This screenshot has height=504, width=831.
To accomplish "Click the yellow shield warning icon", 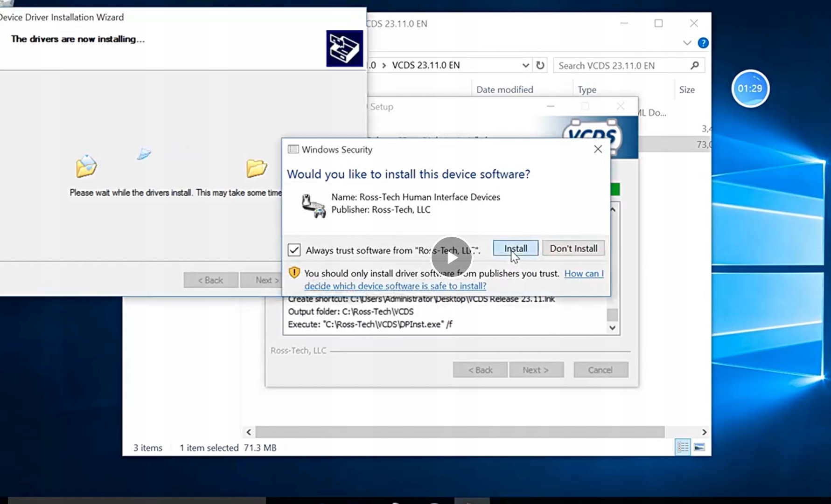I will (x=294, y=273).
